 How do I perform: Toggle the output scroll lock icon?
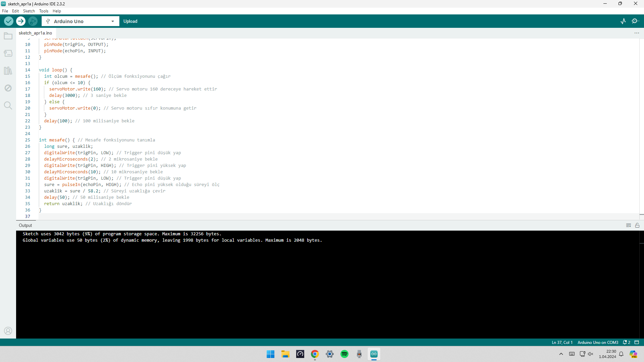pyautogui.click(x=637, y=226)
